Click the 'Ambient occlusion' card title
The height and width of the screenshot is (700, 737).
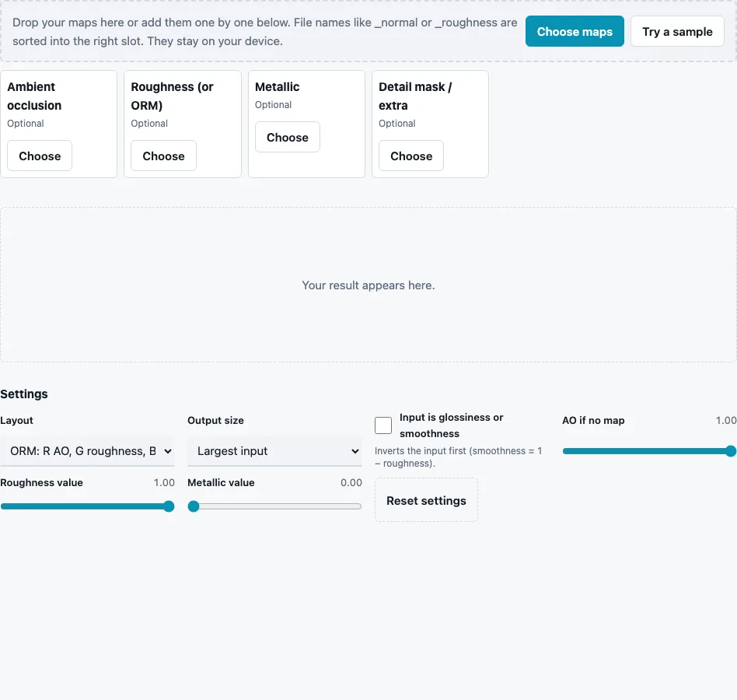(34, 96)
